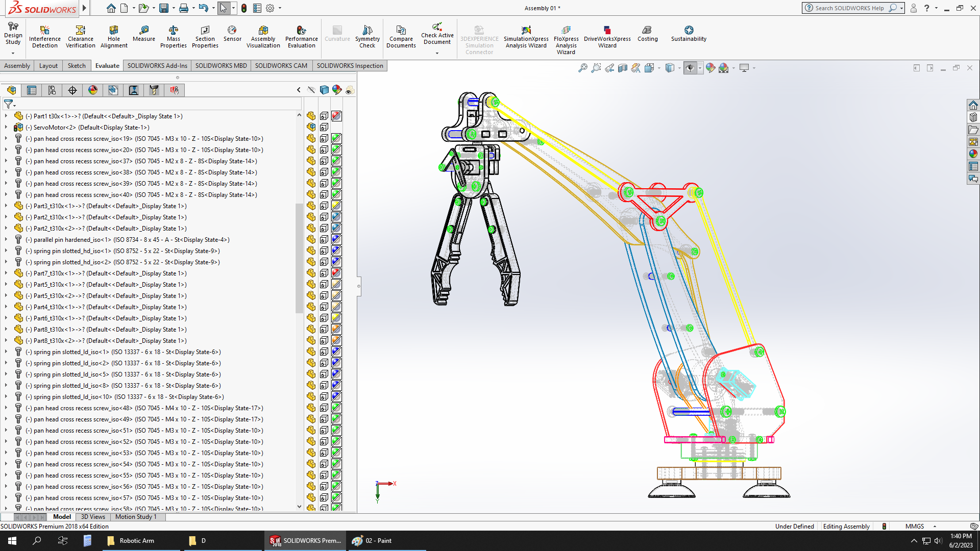Image resolution: width=980 pixels, height=551 pixels.
Task: Run the Hole Alignment check
Action: point(114,37)
